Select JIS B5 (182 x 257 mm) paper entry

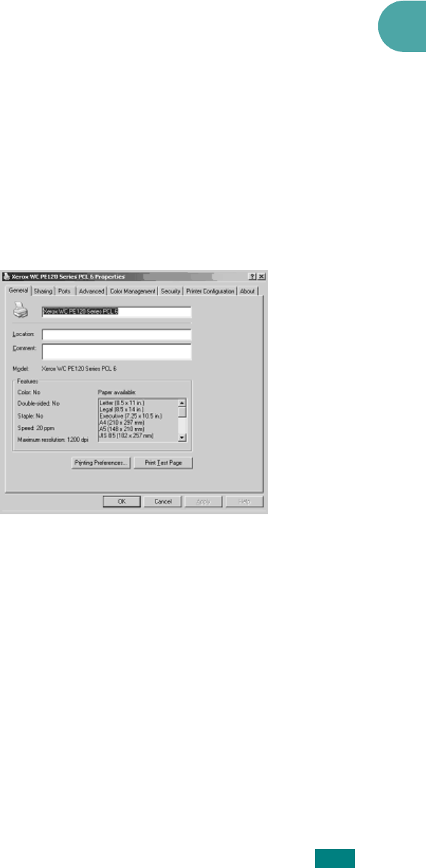coord(127,436)
